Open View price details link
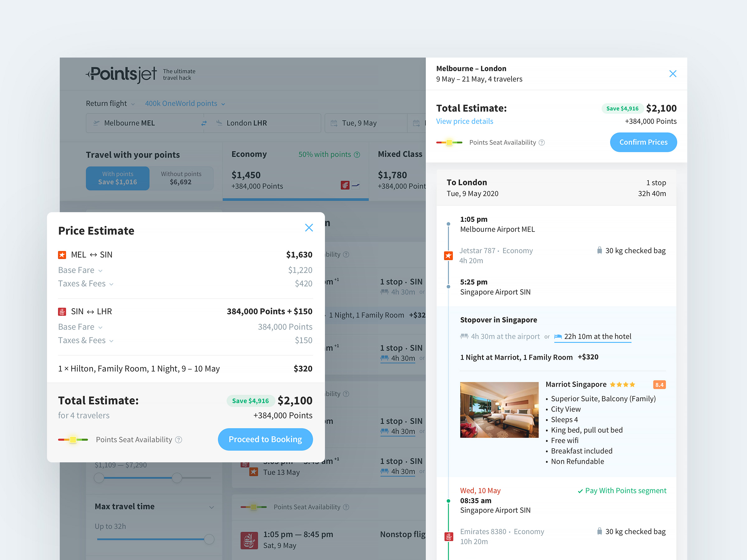Screen dimensions: 747x560 click(464, 121)
